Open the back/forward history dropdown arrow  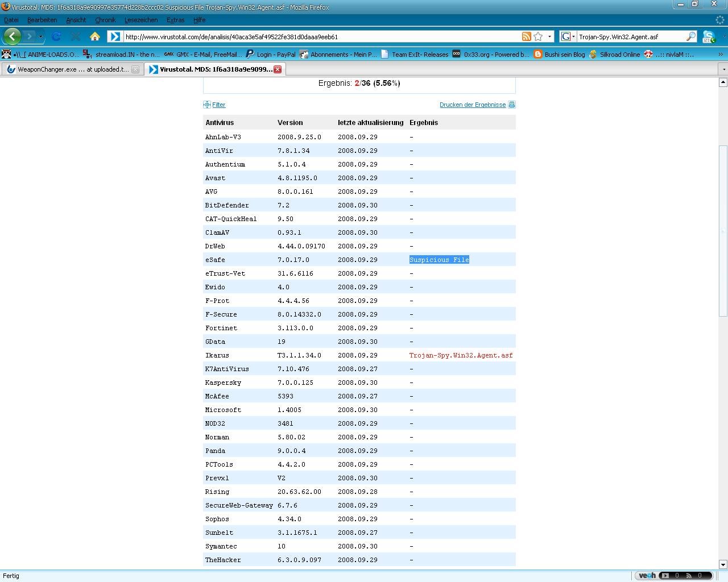click(40, 36)
